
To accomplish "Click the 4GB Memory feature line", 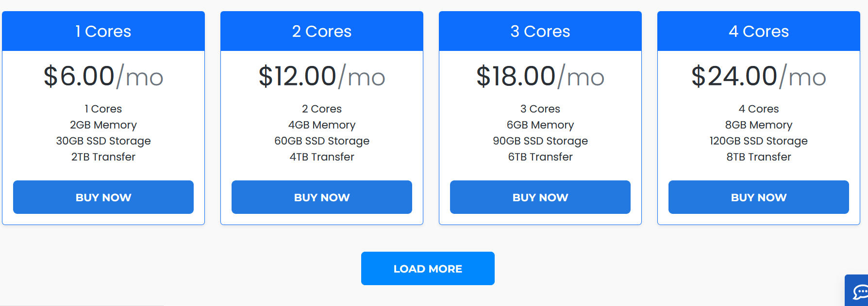I will click(x=322, y=125).
